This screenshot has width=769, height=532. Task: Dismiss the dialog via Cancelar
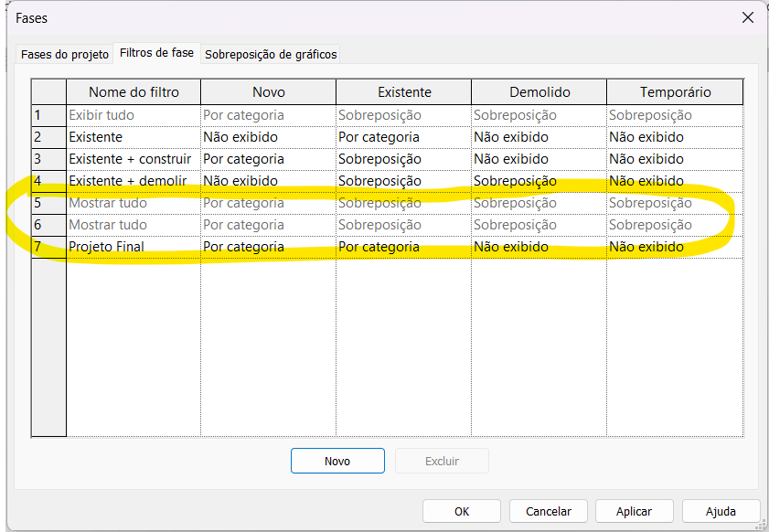point(548,511)
